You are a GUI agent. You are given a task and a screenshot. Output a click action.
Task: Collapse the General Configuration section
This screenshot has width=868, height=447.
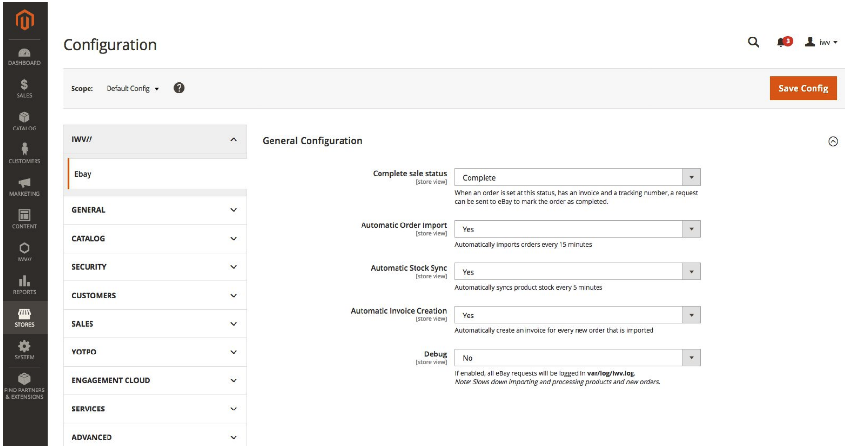833,141
